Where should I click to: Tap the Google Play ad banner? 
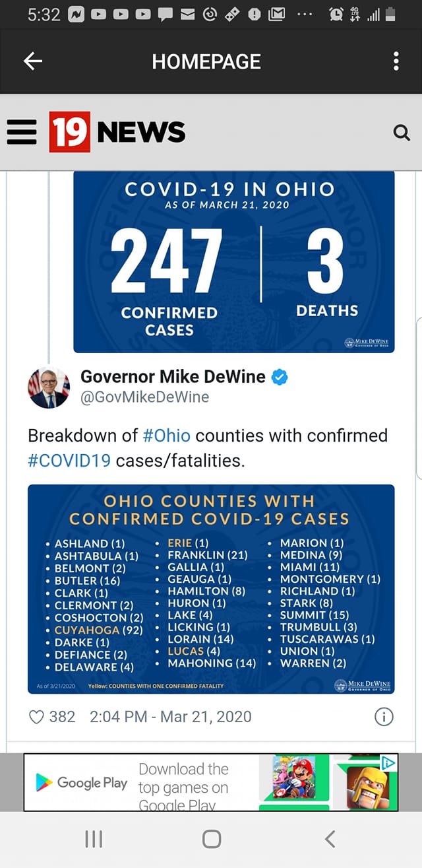(x=211, y=782)
